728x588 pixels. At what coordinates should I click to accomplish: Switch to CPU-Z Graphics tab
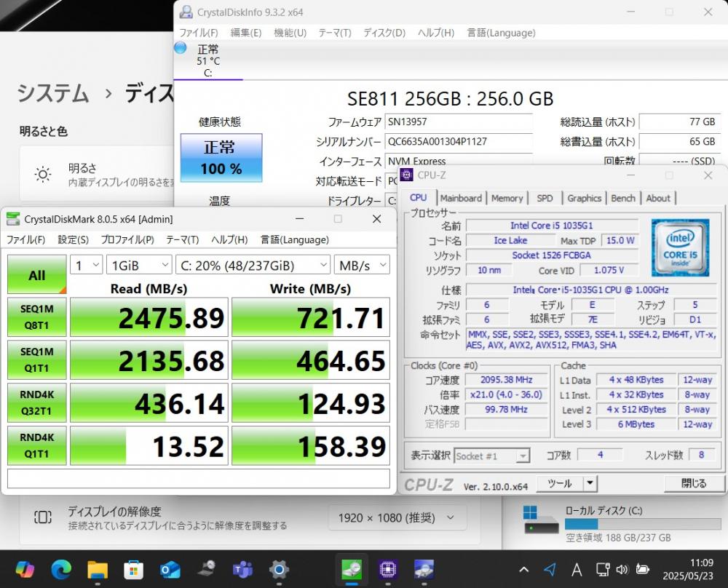584,198
